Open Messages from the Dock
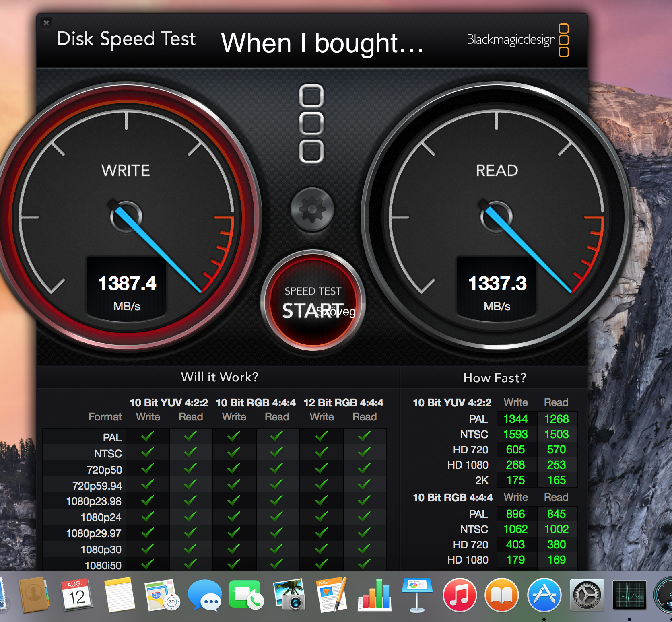 click(x=205, y=595)
